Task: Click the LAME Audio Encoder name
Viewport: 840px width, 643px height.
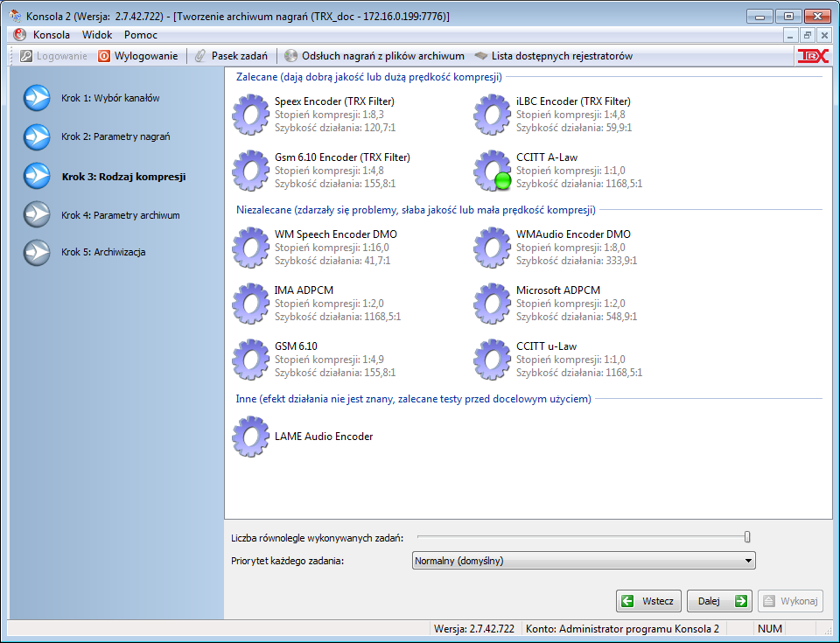Action: 324,437
